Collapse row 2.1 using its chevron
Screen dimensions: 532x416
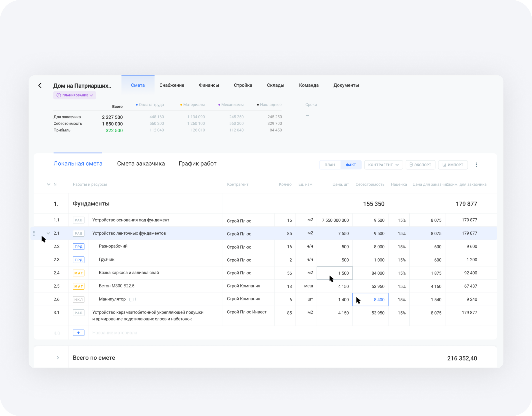coord(48,233)
